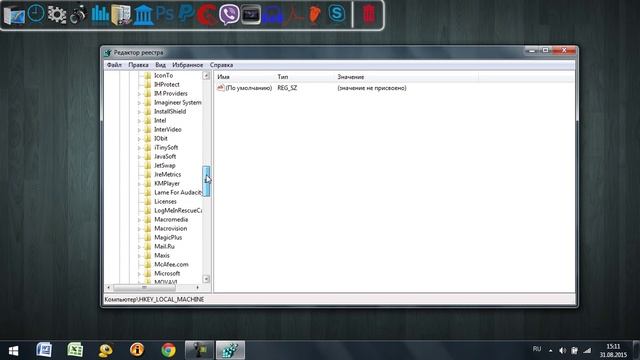Open the PayPal icon in the dock
The image size is (640, 360).
[187, 14]
